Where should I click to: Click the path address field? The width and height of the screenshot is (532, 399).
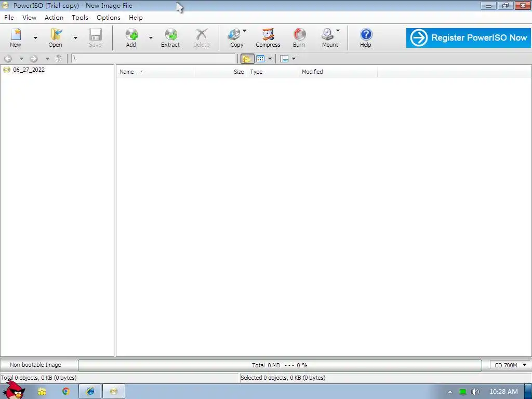pyautogui.click(x=153, y=59)
